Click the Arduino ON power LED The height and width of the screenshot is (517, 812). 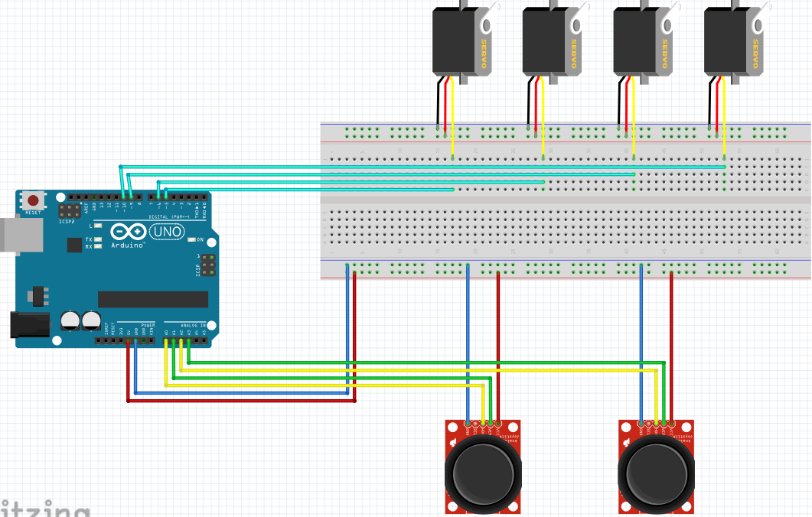point(191,239)
